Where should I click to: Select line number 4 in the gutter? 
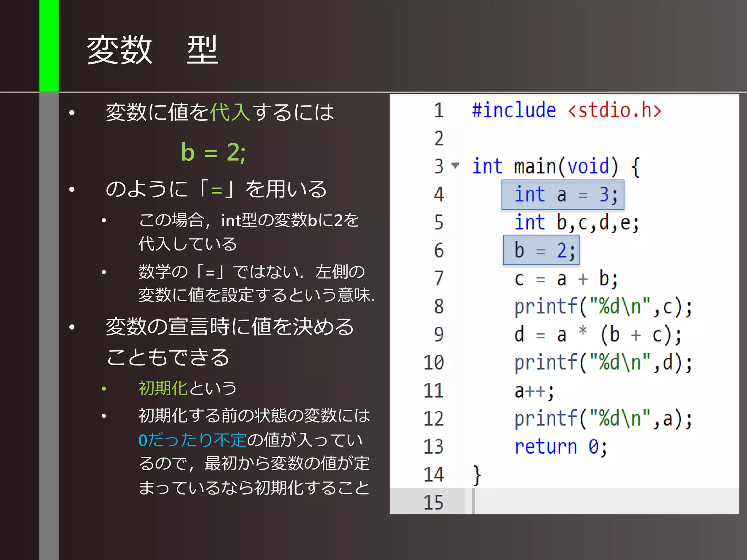(439, 194)
